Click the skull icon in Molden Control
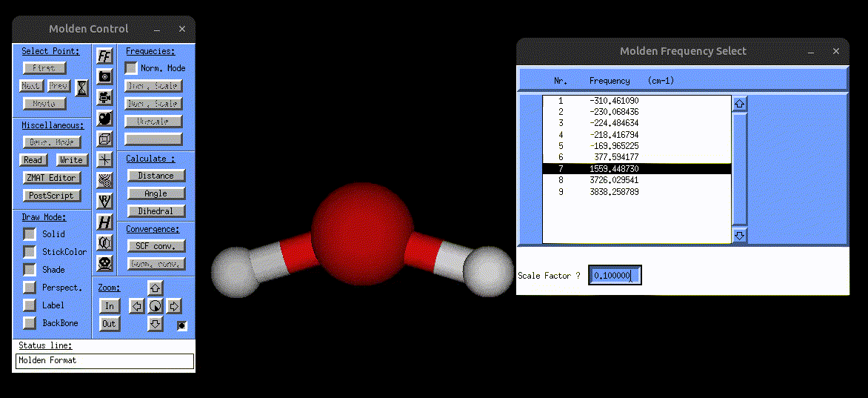 [x=105, y=262]
